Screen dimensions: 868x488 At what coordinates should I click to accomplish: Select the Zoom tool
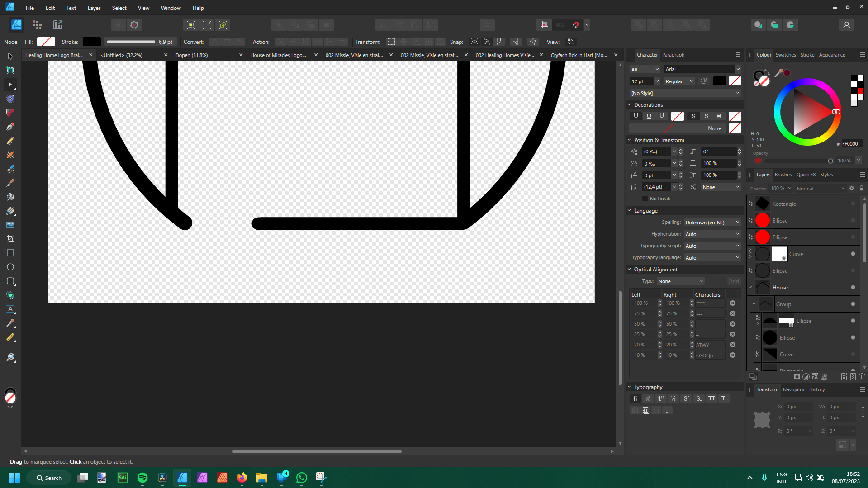tap(10, 358)
